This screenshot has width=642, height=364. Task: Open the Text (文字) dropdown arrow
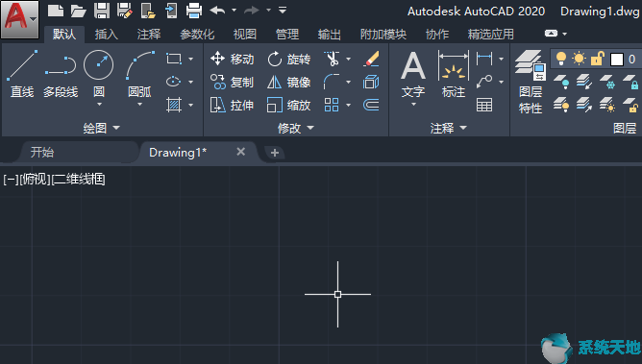[413, 105]
